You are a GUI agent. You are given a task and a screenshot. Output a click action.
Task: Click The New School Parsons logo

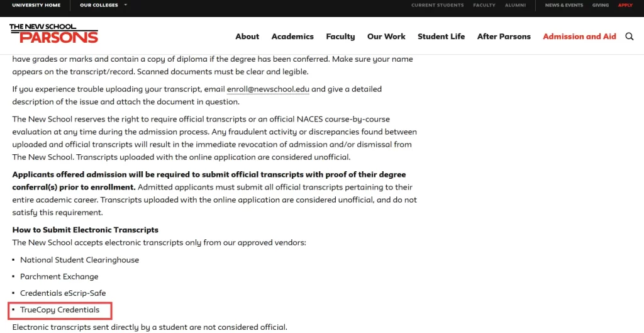54,34
